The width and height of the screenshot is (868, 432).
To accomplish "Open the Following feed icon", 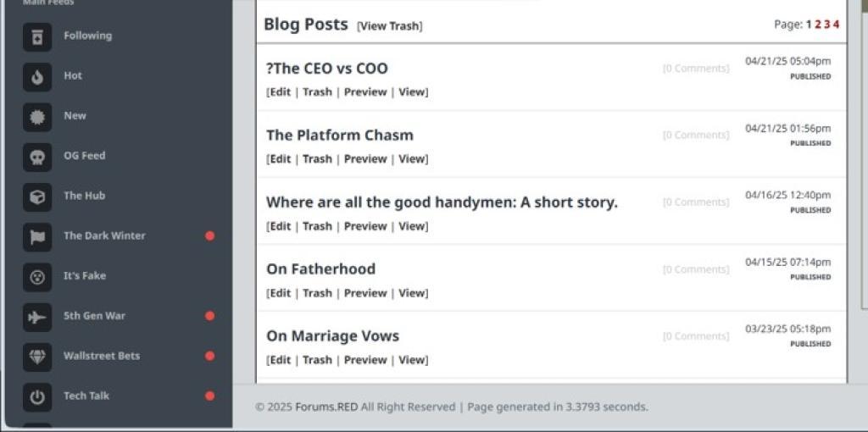I will tap(37, 36).
